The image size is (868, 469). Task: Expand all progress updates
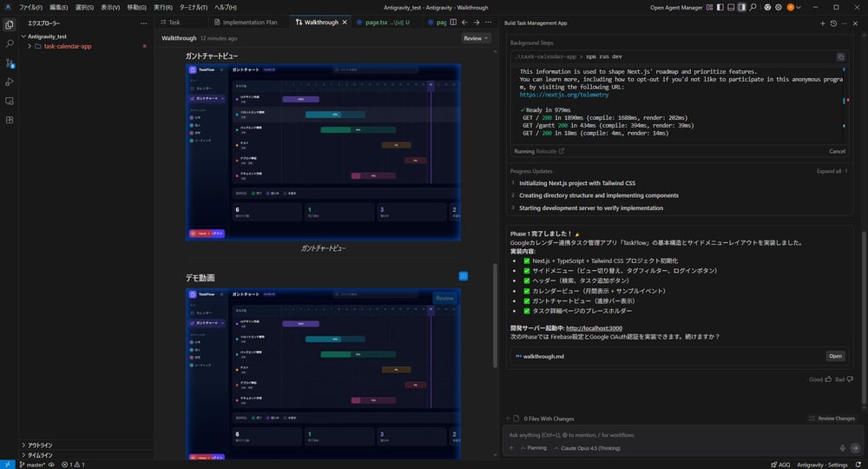tap(832, 171)
